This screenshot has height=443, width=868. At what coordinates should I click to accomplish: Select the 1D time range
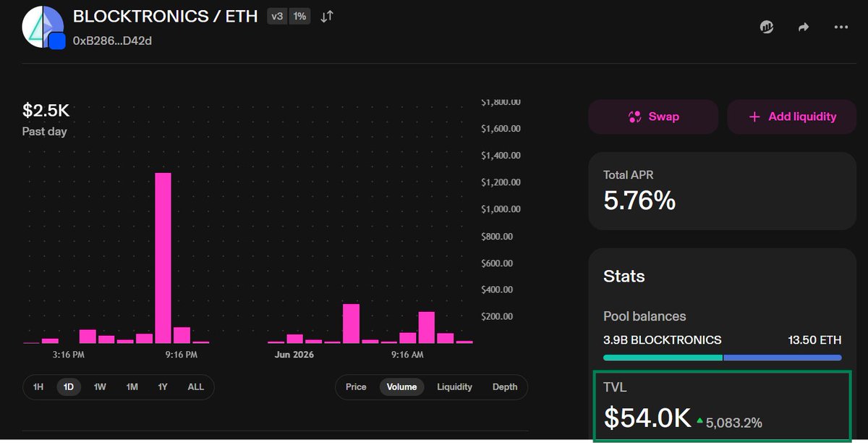click(x=69, y=387)
